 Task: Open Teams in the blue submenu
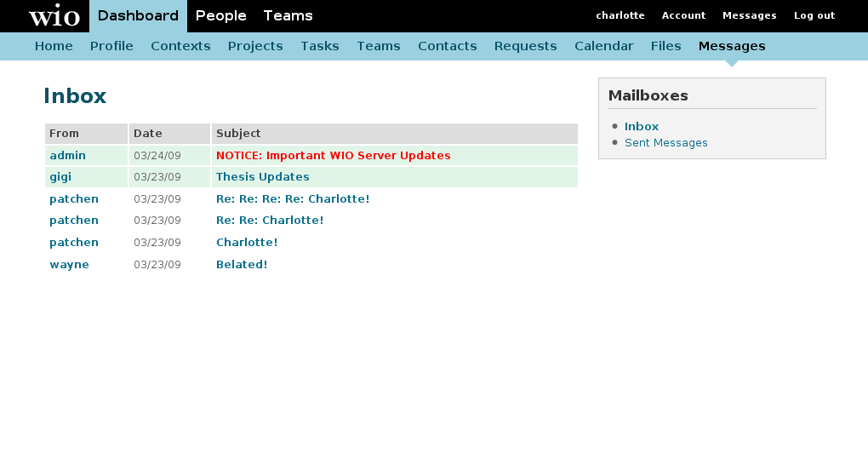click(379, 46)
